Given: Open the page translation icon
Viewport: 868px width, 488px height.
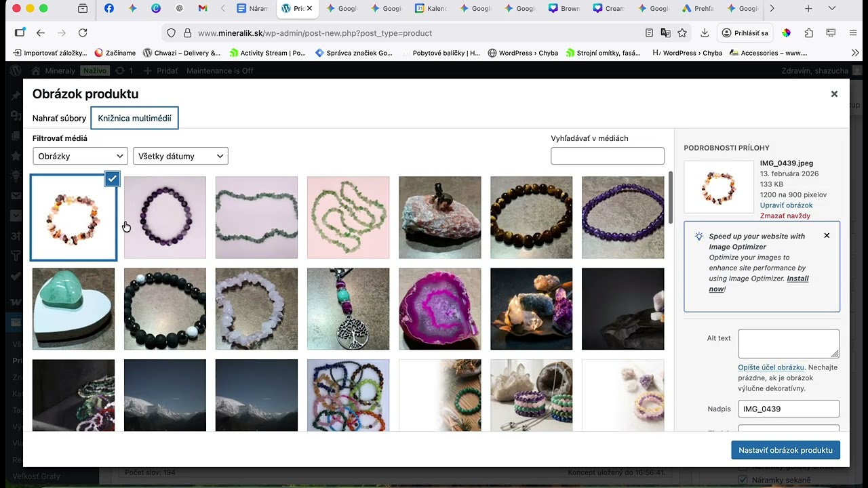Looking at the screenshot, I should coord(666,33).
